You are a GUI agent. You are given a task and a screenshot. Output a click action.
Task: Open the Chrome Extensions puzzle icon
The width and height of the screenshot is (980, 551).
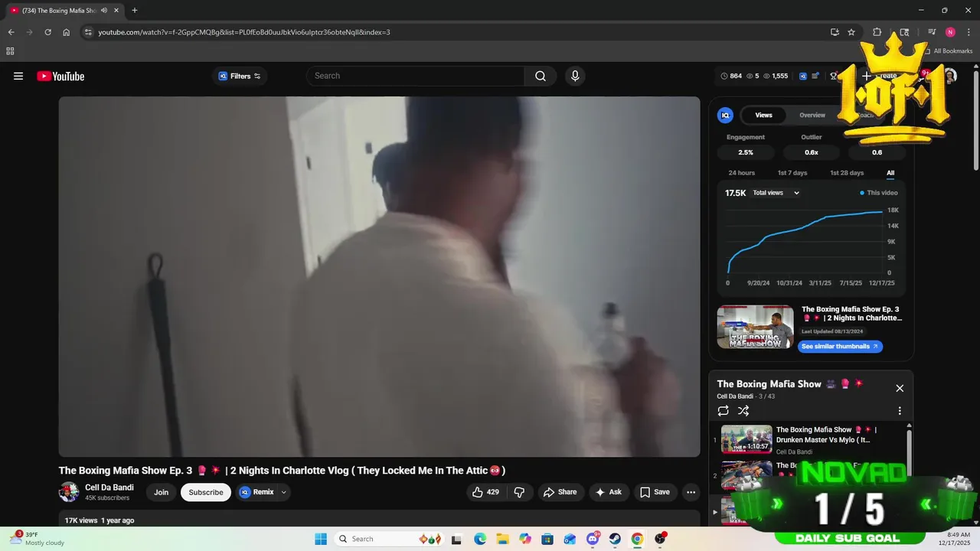877,32
